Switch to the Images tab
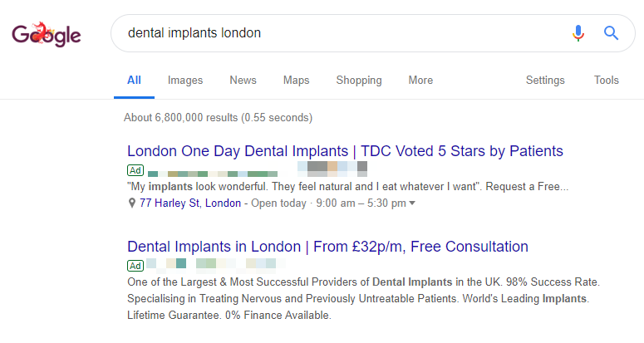 point(185,81)
